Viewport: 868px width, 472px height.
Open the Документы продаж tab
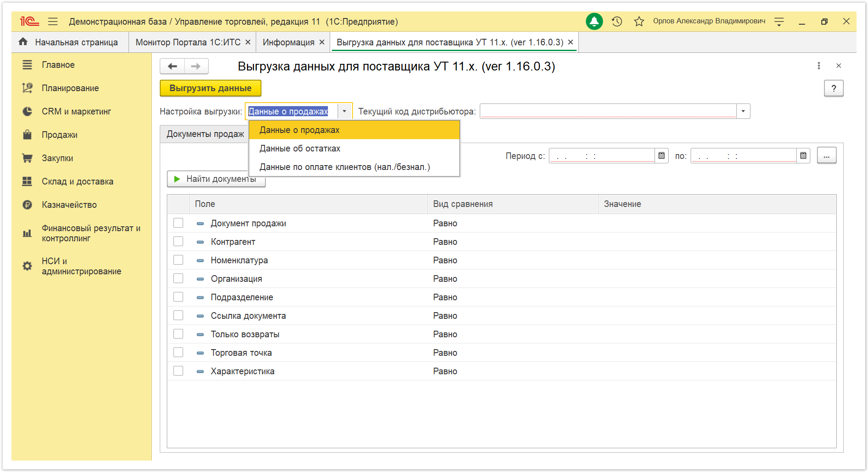pos(205,134)
